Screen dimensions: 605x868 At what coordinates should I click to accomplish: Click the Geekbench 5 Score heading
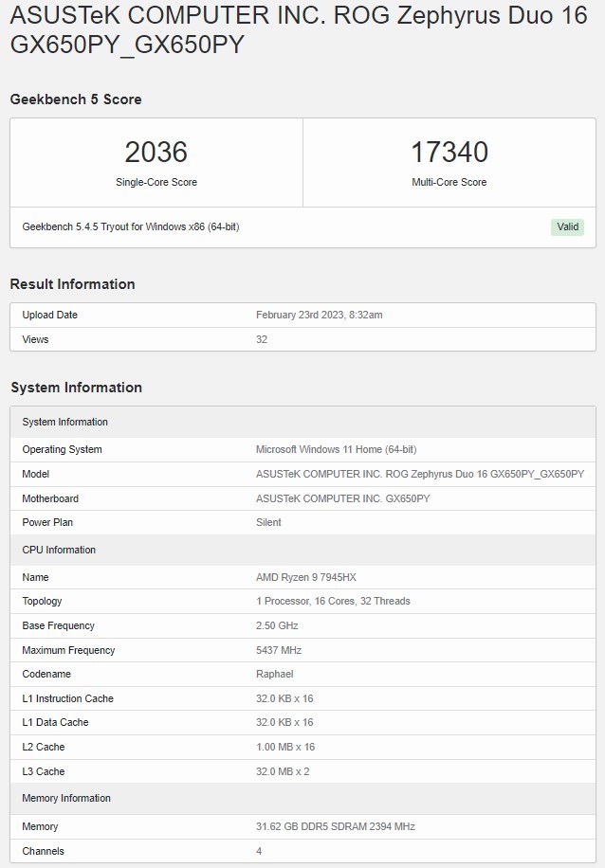[76, 99]
